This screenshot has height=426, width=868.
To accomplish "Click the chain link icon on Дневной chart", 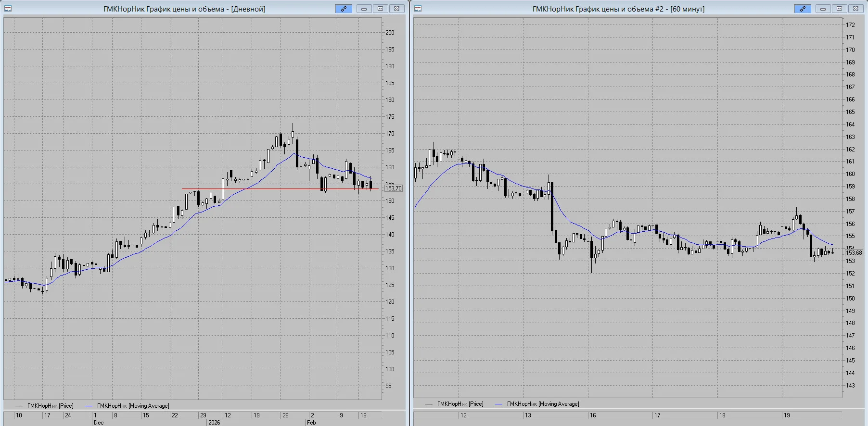I will [x=344, y=9].
